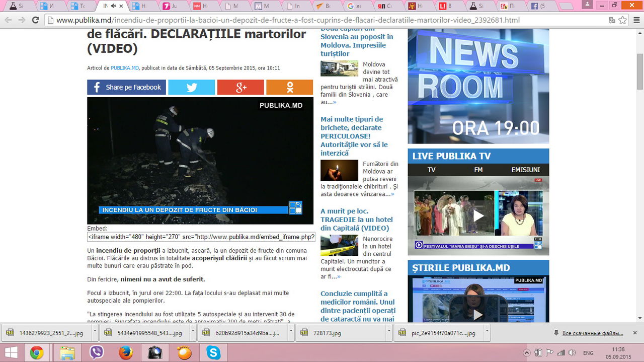Viewport: 644px width, 362px height.
Task: Open dropdown for b20b92d915a34d9ba download
Action: click(x=290, y=333)
